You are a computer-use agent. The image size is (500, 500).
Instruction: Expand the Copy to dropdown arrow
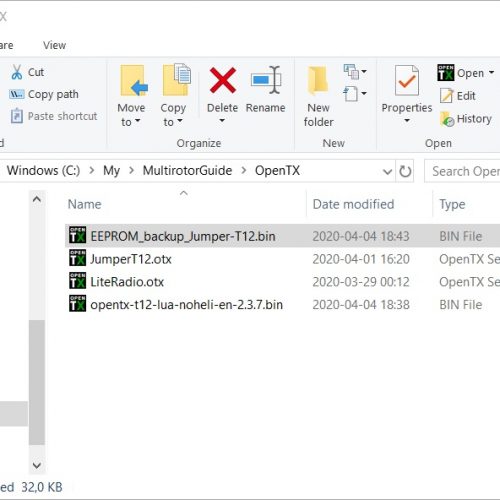180,121
